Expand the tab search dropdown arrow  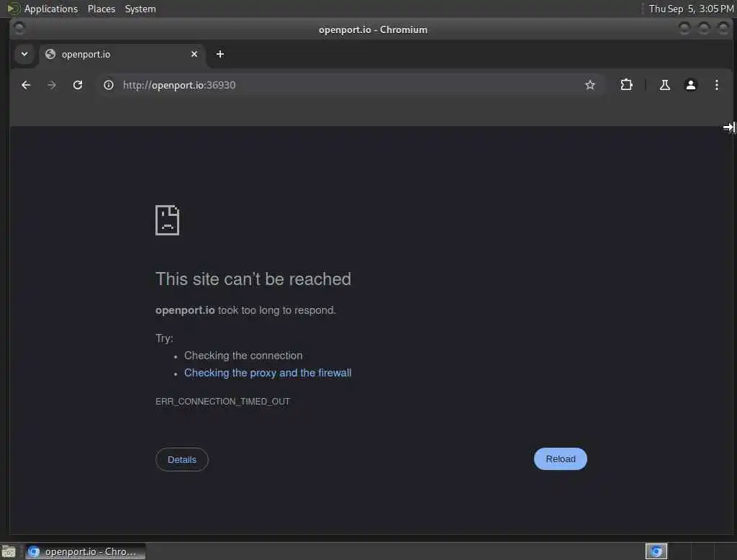(24, 54)
